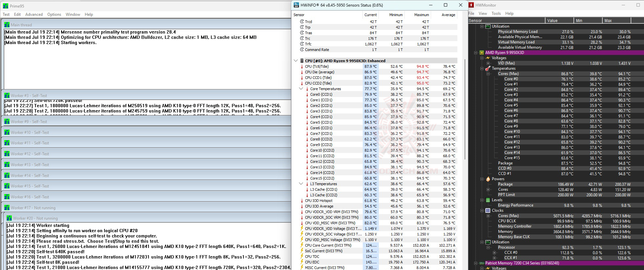Click the thermometer icon for Temperatures in HWMonitor
This screenshot has width=644, height=270.
[488, 68]
